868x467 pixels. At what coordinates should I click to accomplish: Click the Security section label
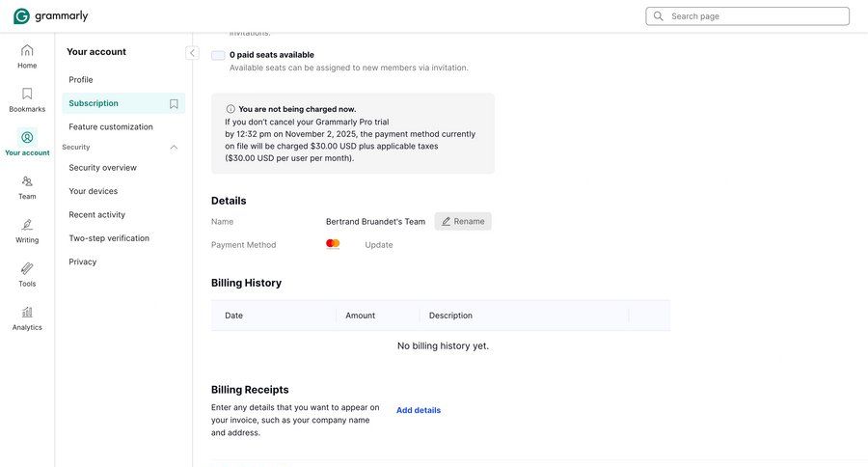click(x=76, y=147)
